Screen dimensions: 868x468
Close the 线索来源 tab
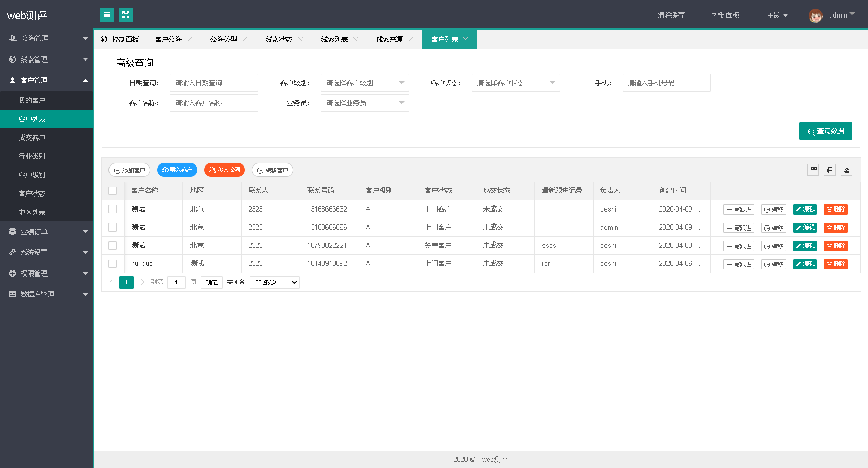[x=411, y=39]
